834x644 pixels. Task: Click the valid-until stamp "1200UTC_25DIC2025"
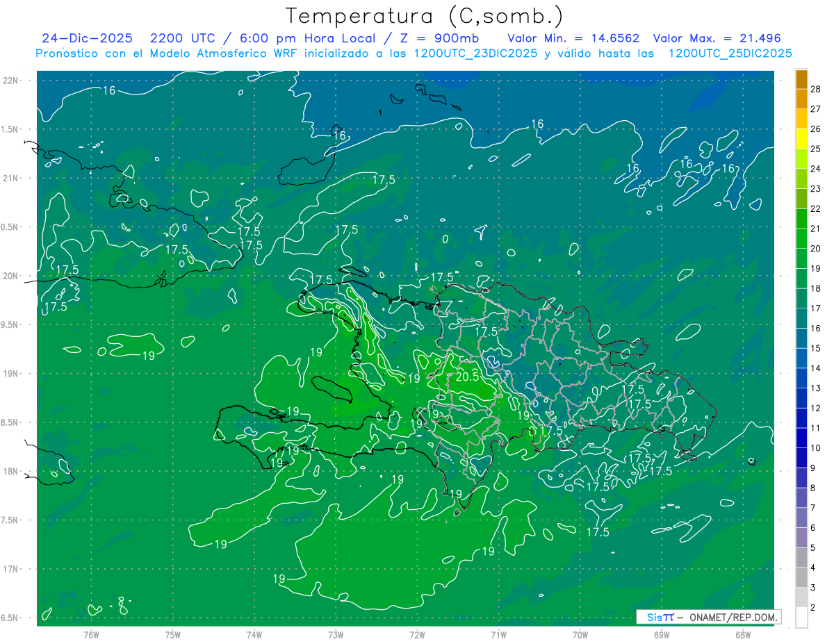(x=730, y=53)
